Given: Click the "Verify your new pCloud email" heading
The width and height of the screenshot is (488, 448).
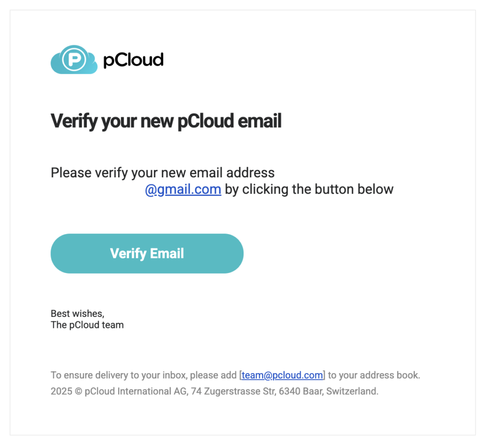Looking at the screenshot, I should click(166, 121).
